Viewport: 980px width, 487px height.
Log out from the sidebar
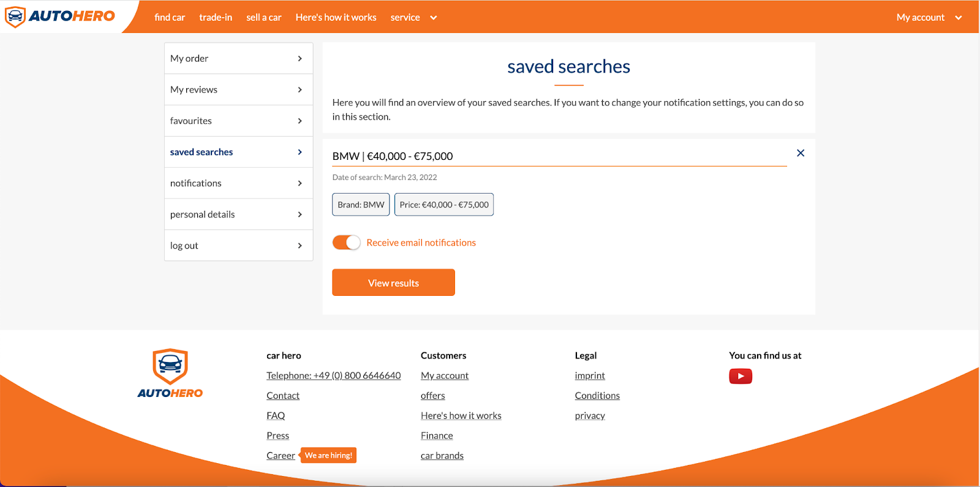238,246
